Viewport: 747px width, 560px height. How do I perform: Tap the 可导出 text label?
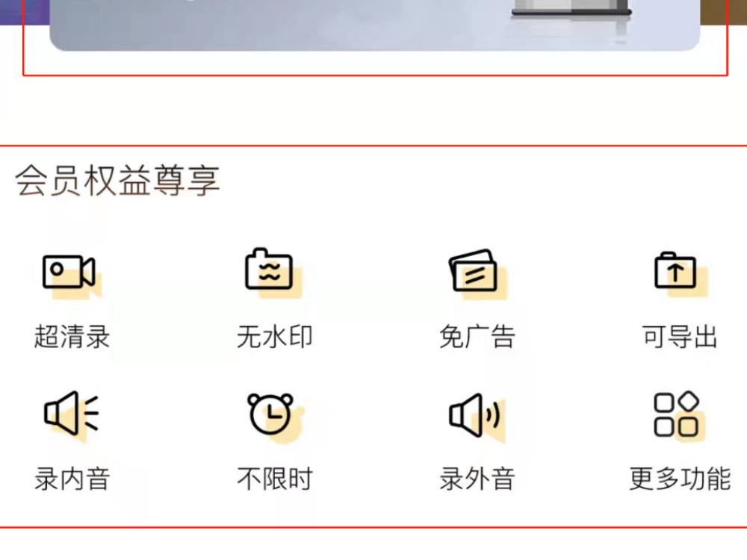point(679,337)
